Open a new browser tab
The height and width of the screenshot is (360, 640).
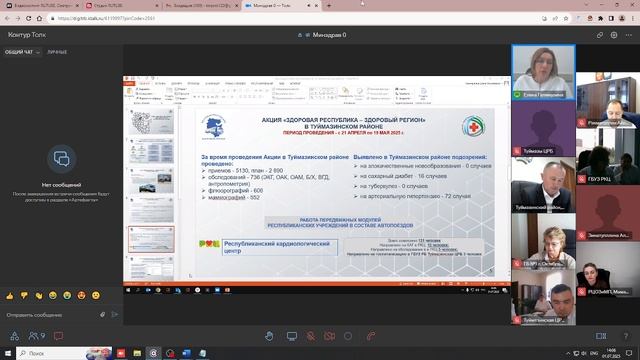(329, 6)
